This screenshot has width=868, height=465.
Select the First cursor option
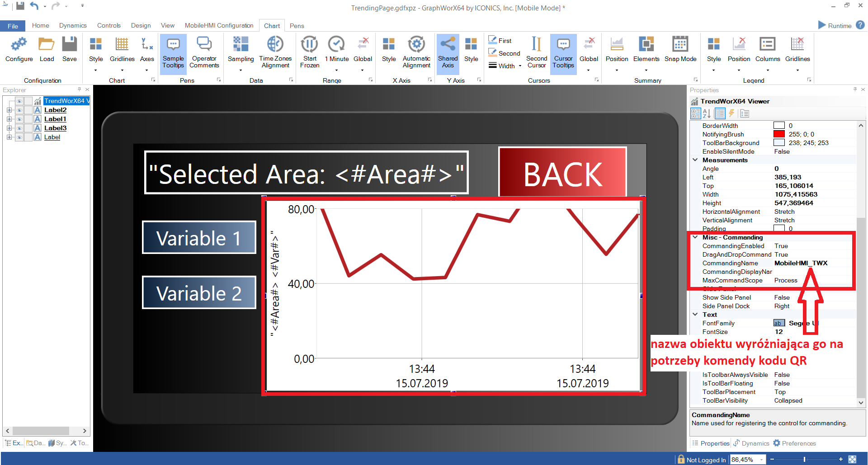tap(500, 41)
